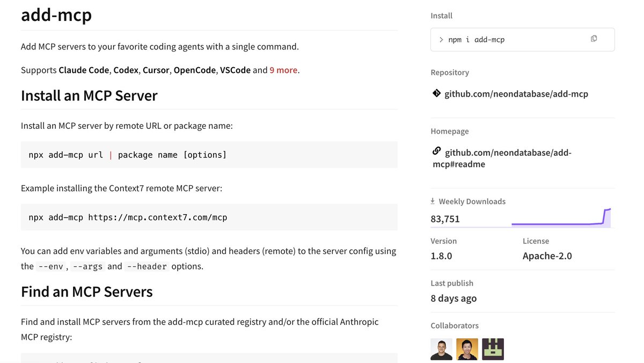
Task: Click the '--args' inline code
Action: pos(87,266)
